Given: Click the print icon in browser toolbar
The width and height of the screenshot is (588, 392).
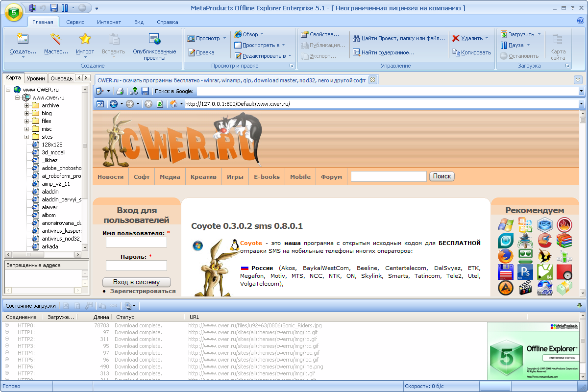Looking at the screenshot, I should tap(119, 91).
